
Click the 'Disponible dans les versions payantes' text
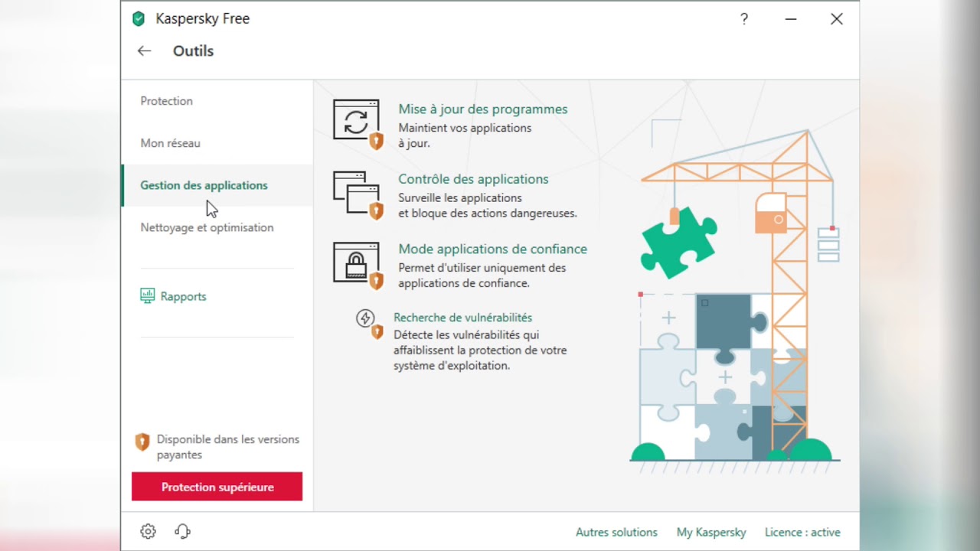[228, 447]
